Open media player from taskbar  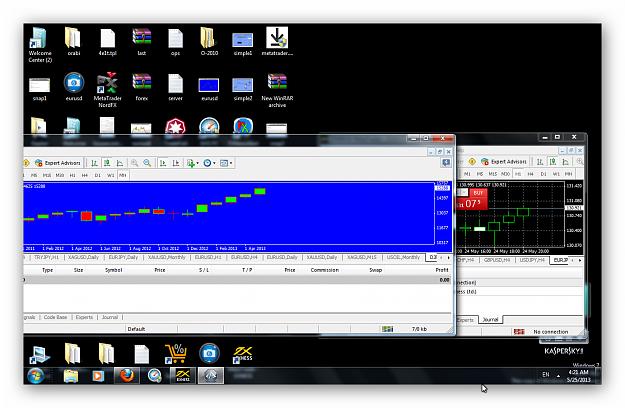98,375
